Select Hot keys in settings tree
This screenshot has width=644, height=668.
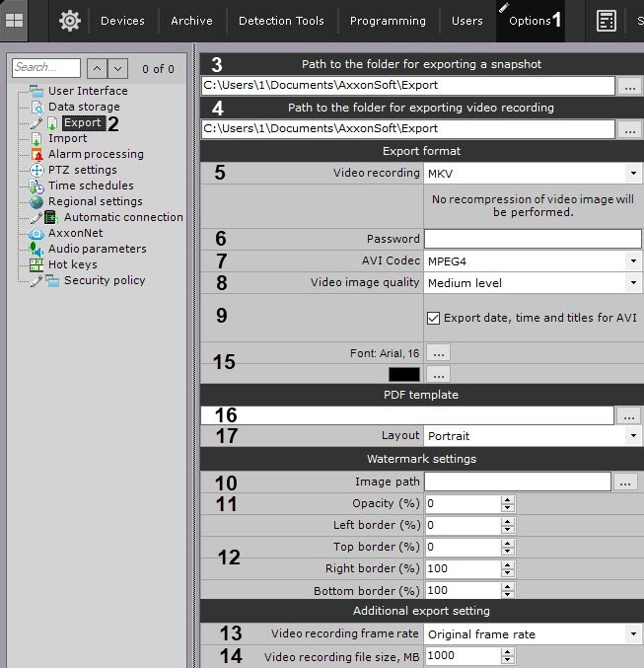pos(72,264)
